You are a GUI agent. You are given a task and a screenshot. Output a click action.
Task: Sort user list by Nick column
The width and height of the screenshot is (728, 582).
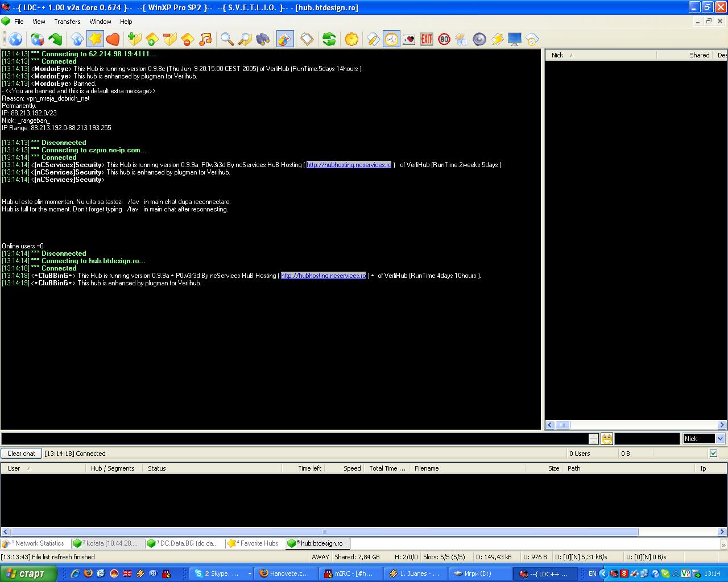(601, 55)
